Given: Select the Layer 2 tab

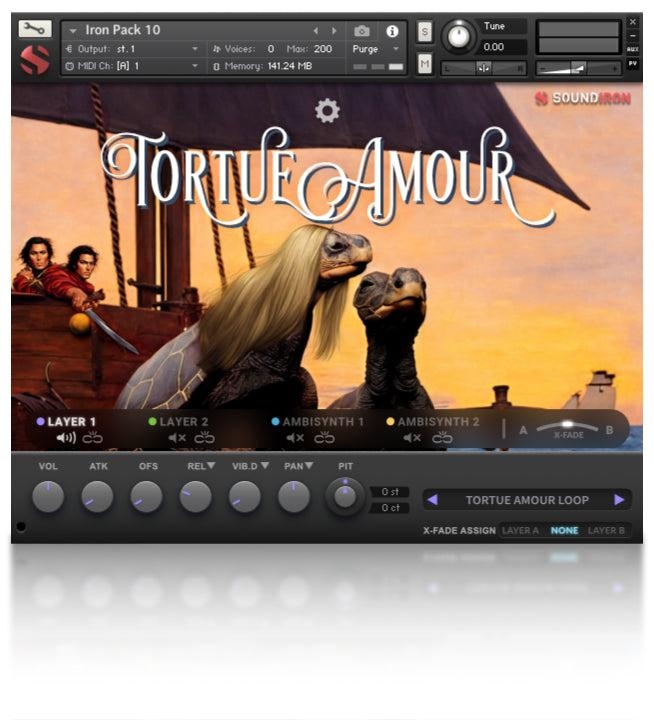Looking at the screenshot, I should point(183,422).
